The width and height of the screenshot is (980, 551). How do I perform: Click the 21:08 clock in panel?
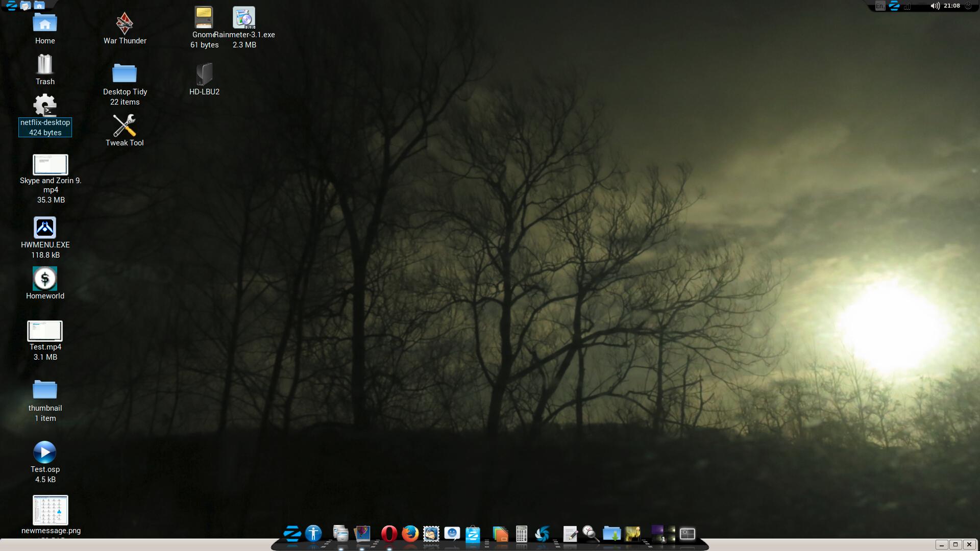click(951, 6)
